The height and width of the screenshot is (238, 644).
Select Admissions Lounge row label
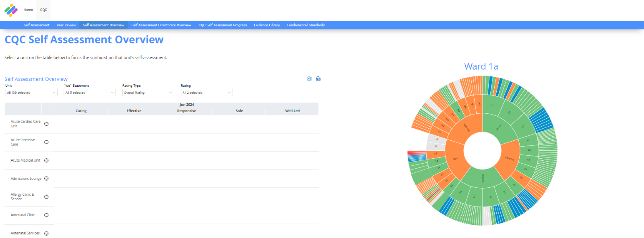(26, 178)
